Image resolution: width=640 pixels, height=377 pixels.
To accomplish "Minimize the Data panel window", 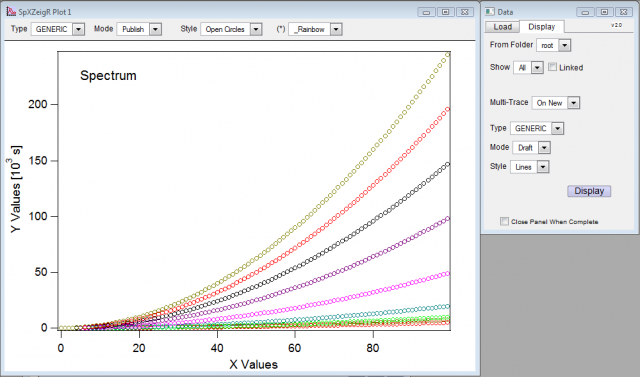I will pos(585,12).
